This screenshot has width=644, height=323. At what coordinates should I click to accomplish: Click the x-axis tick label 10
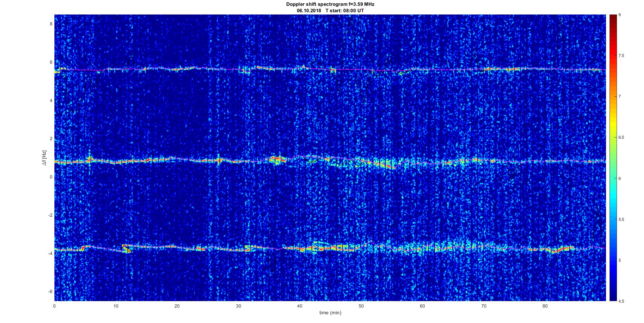[x=116, y=306]
